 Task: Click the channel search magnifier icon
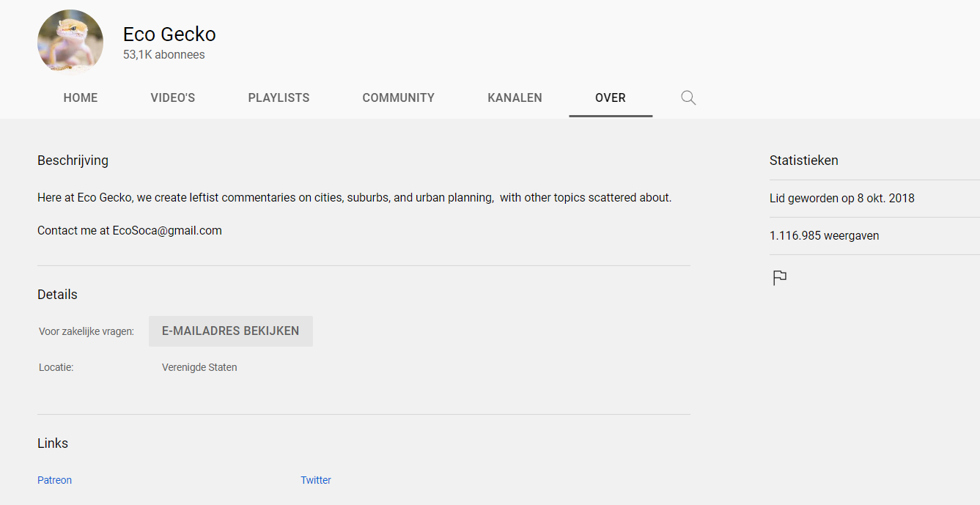coord(688,97)
